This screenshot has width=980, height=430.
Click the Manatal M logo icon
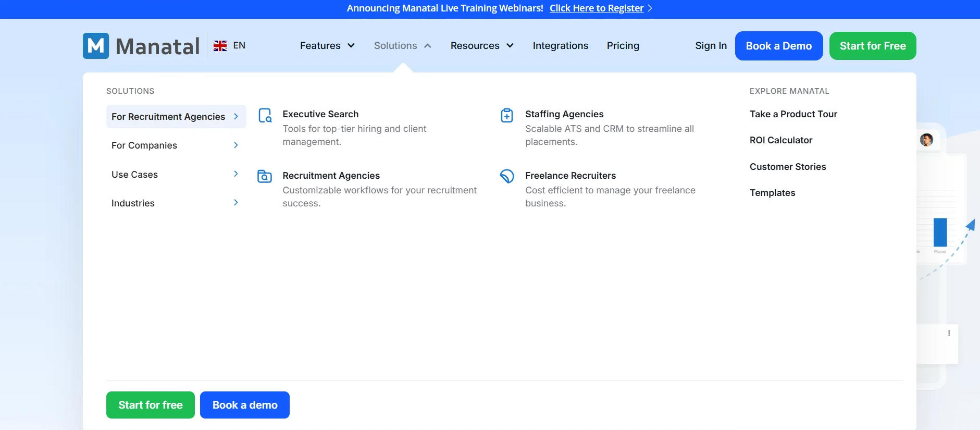click(x=96, y=46)
